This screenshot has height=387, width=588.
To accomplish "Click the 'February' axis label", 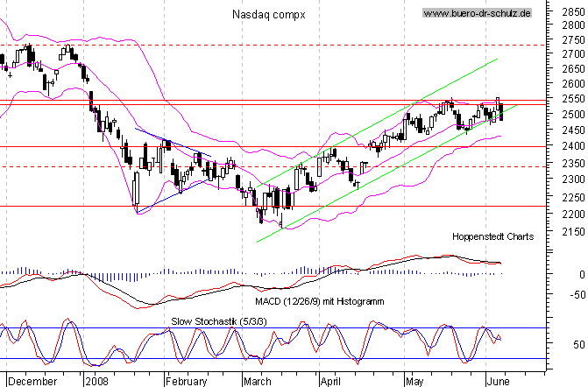I will point(187,382).
